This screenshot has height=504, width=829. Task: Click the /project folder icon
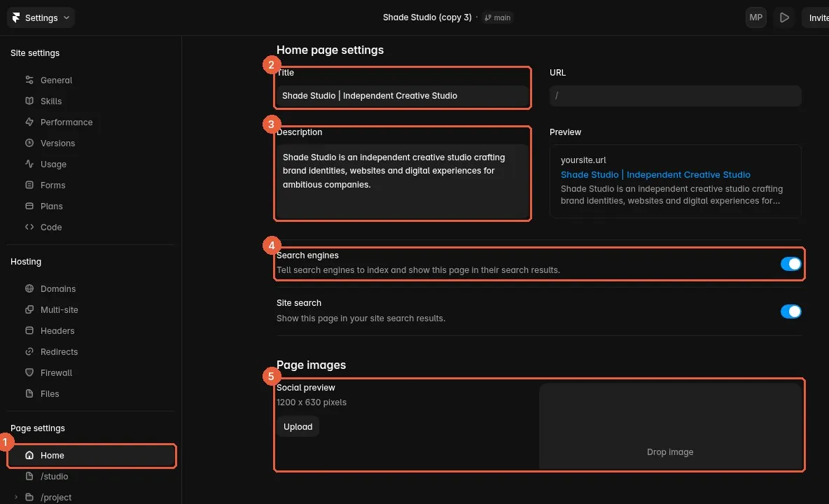coord(29,497)
